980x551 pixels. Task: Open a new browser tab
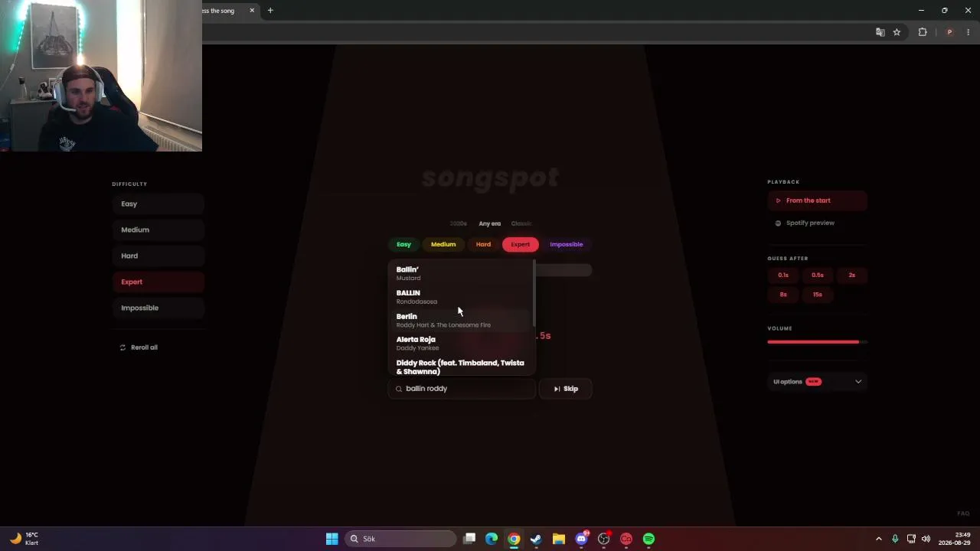coord(270,11)
